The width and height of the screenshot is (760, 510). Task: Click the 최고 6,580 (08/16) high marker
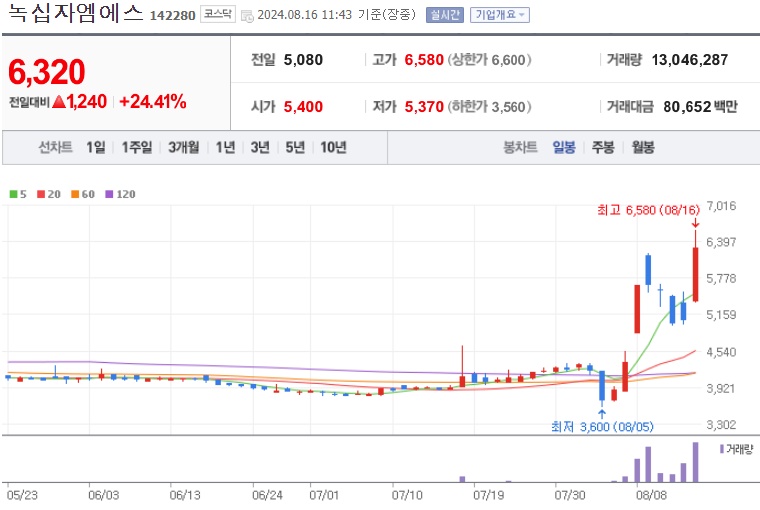[649, 210]
